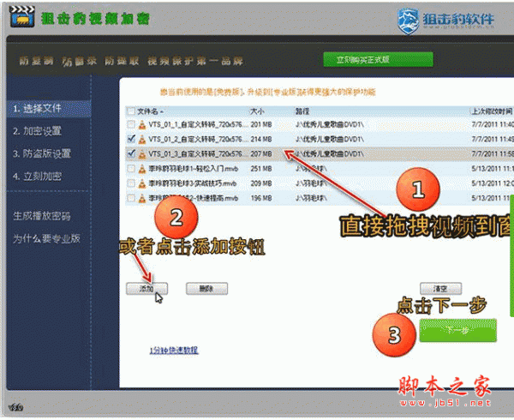Open 生成播放密码 in the sidebar
This screenshot has height=420, width=514.
click(x=42, y=216)
